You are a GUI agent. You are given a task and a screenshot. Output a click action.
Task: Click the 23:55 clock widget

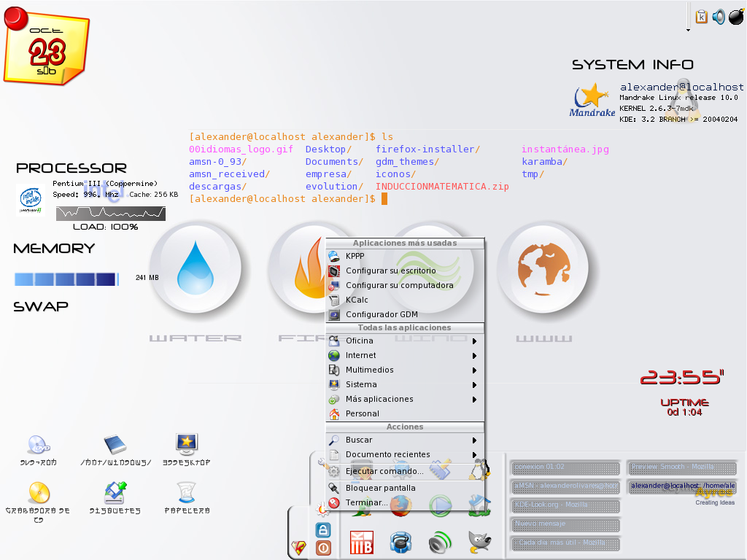coord(682,377)
